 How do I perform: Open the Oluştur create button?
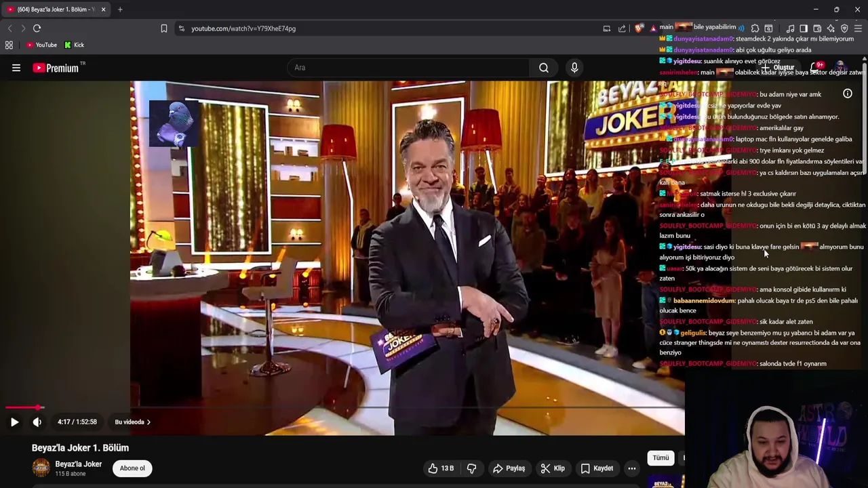[778, 68]
